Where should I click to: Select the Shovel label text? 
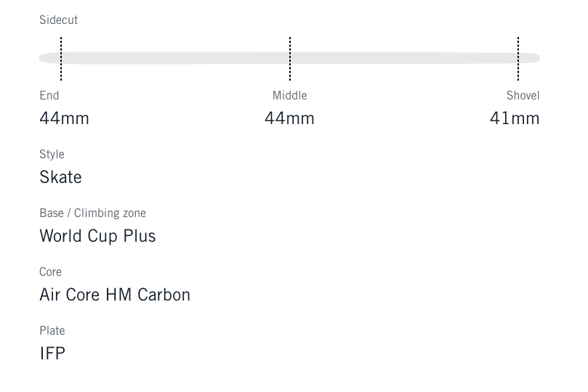coord(523,96)
